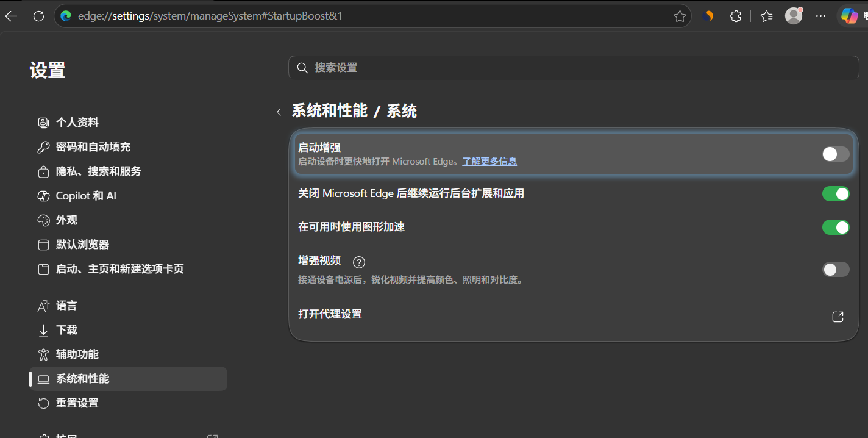Open the Extensions puzzle-piece icon
The height and width of the screenshot is (438, 868).
click(x=736, y=16)
